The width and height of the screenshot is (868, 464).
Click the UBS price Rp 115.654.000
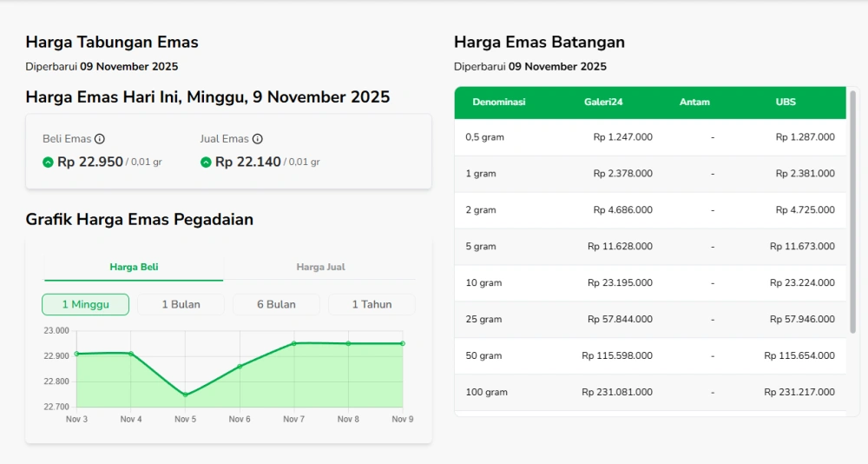coord(799,356)
